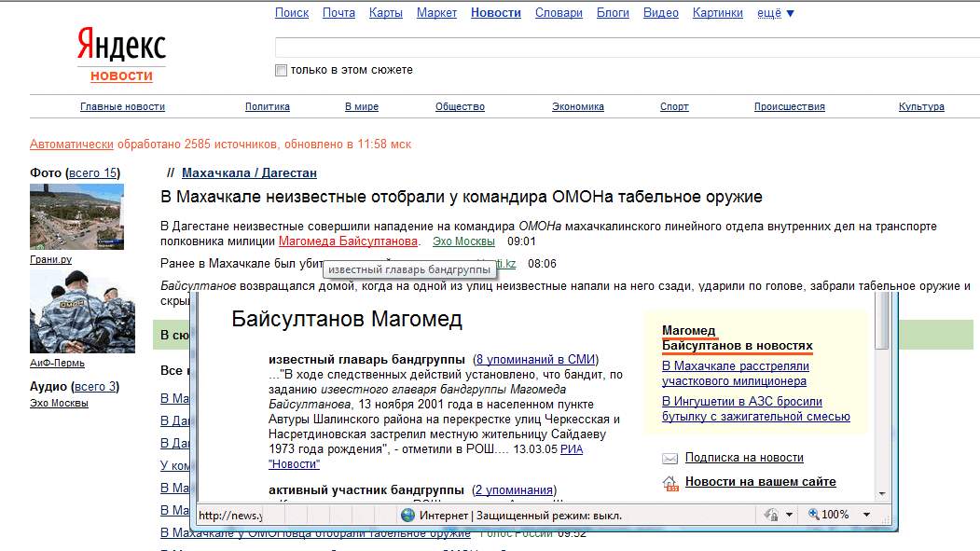The height and width of the screenshot is (551, 980).
Task: Click the bold 'известный главарь бандгруппы' heading in popup
Action: click(x=366, y=359)
